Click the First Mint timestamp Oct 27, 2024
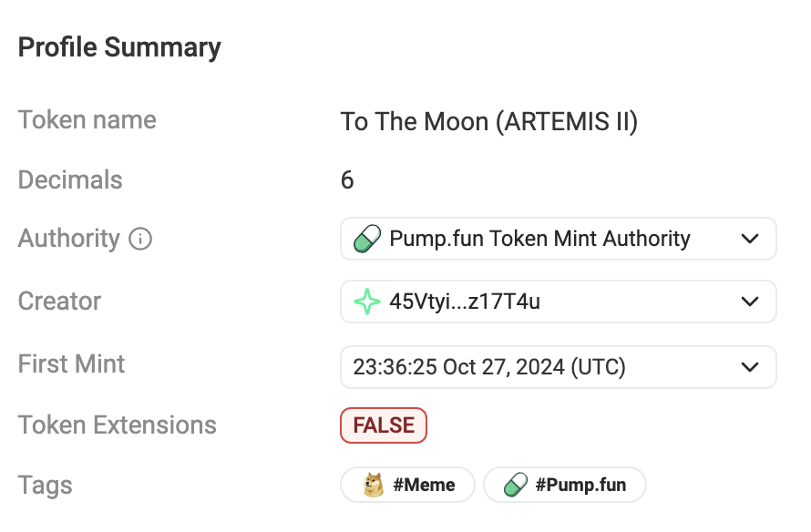This screenshot has height=532, width=811. (x=489, y=367)
